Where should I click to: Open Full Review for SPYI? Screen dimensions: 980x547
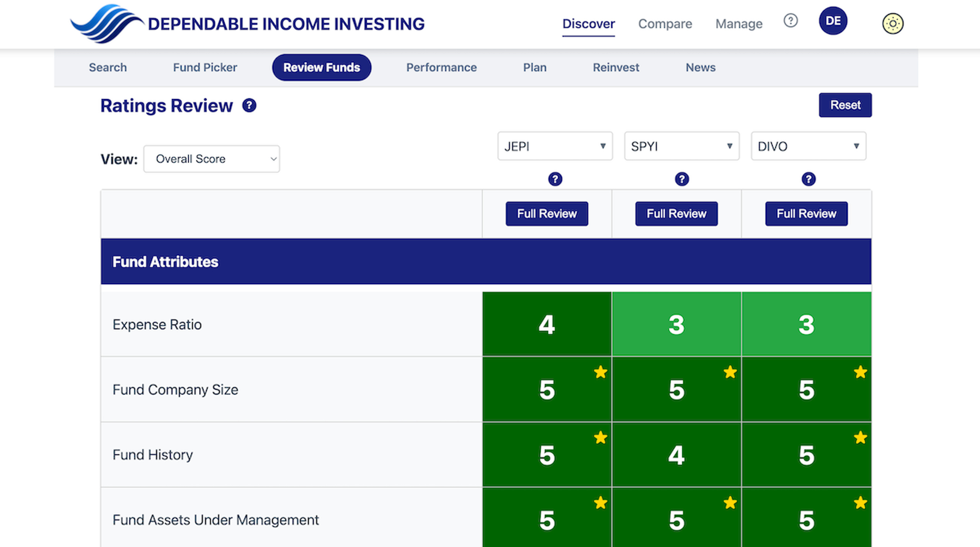[x=676, y=214]
